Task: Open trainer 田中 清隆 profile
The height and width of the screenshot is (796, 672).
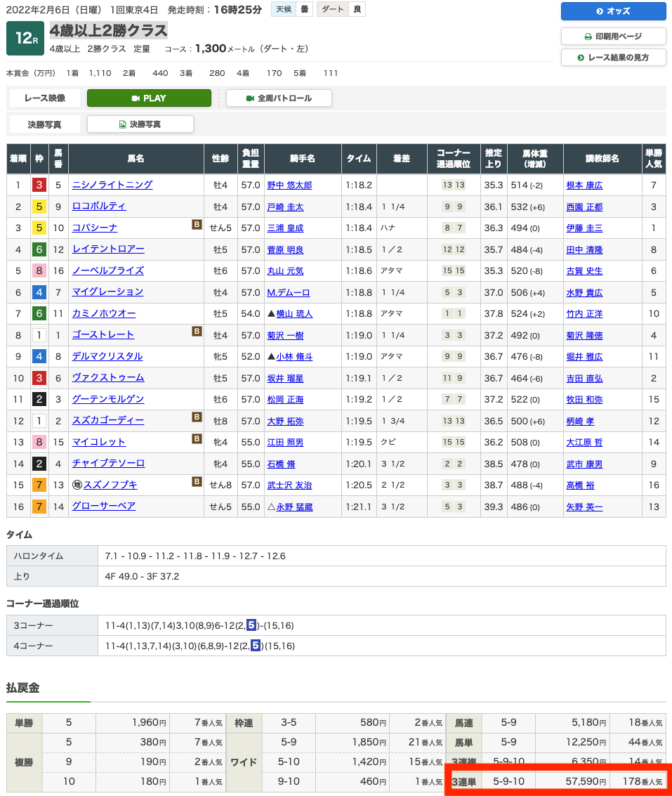Action: (585, 249)
